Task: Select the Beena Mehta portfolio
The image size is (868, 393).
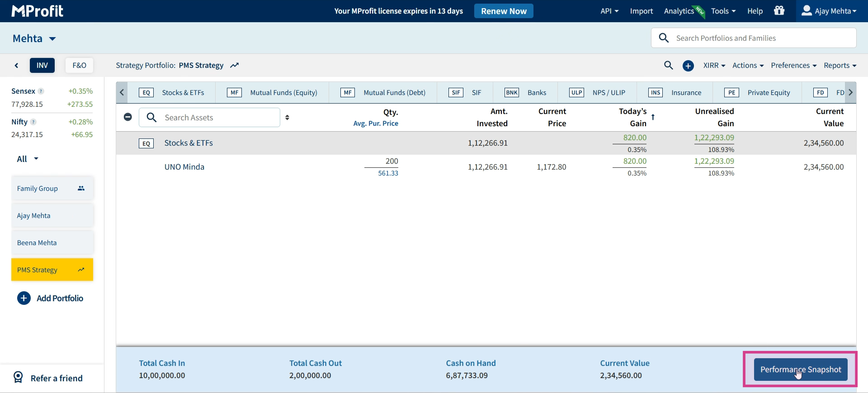Action: point(52,242)
